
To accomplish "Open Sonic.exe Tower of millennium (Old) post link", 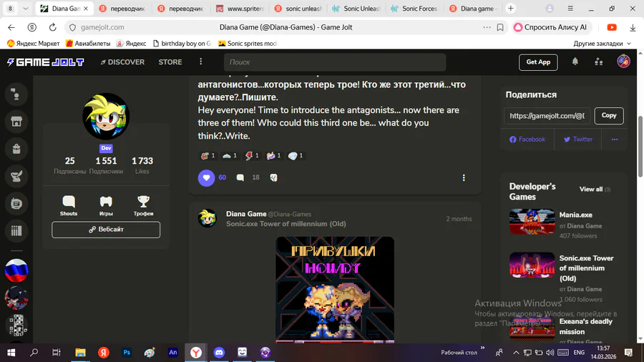I will 286,224.
